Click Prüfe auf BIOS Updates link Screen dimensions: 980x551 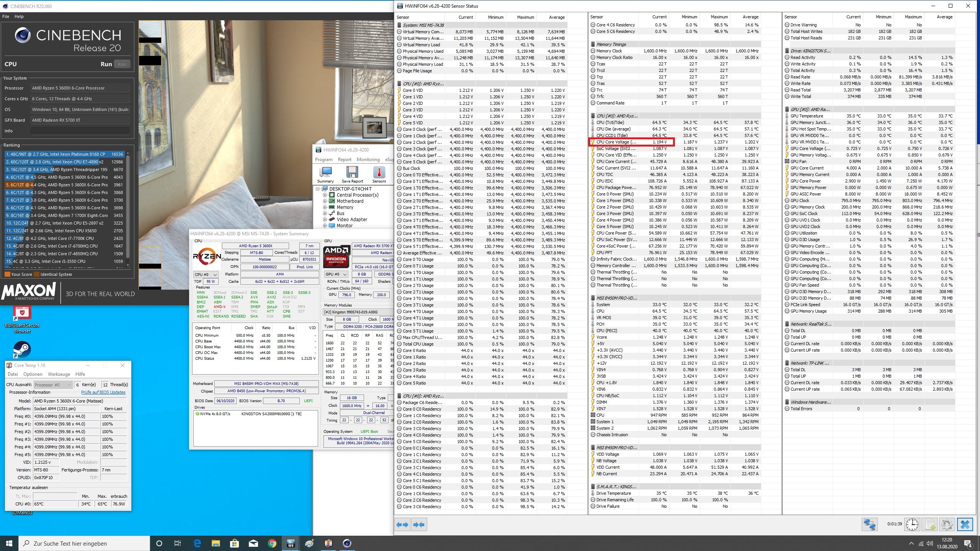tap(103, 392)
